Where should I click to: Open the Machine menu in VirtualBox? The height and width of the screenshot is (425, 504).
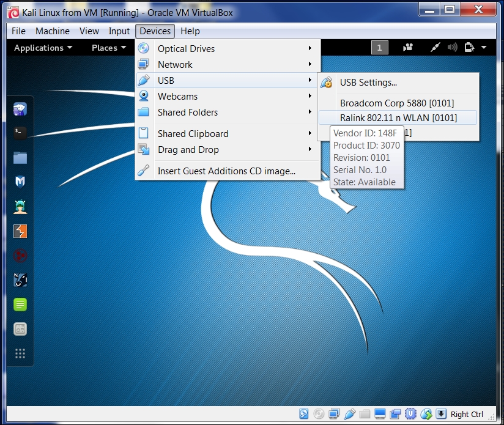click(x=53, y=31)
